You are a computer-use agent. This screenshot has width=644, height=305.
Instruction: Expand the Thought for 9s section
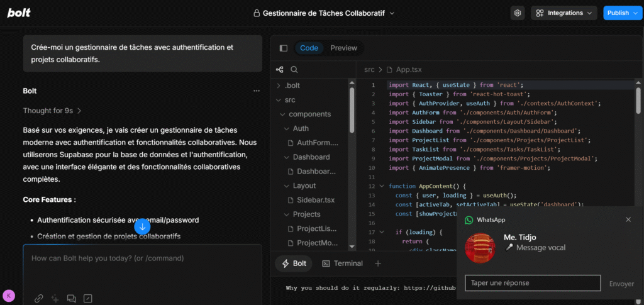52,111
